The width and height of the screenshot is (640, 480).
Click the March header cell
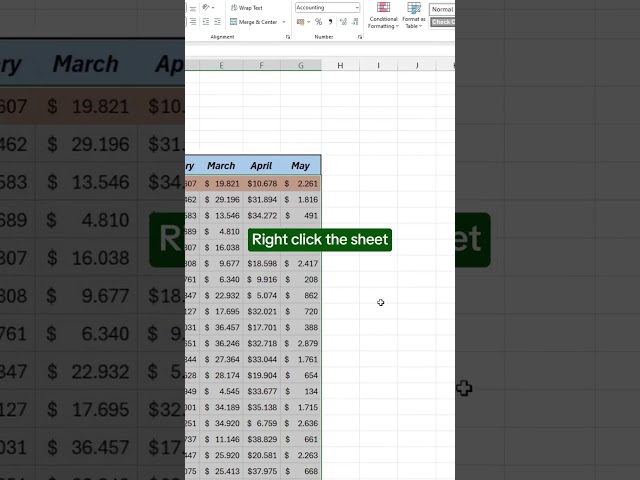click(221, 165)
